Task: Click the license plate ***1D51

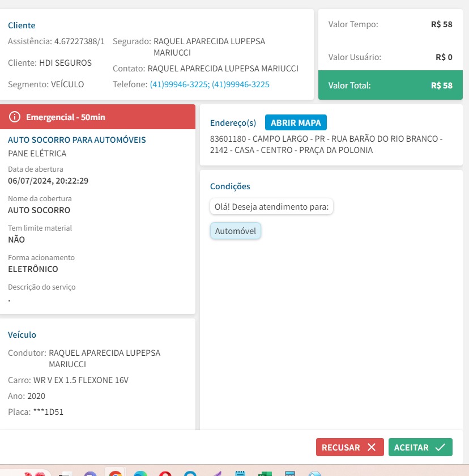Action: click(48, 412)
